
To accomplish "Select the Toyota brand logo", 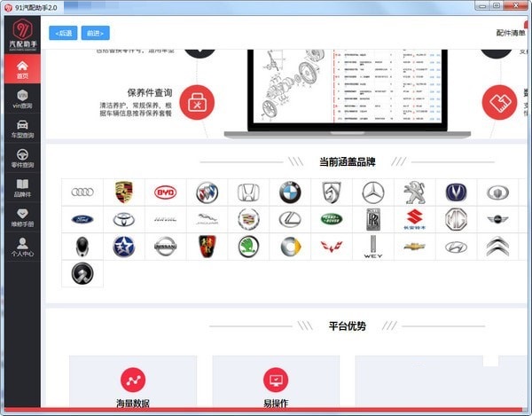I will coord(124,220).
